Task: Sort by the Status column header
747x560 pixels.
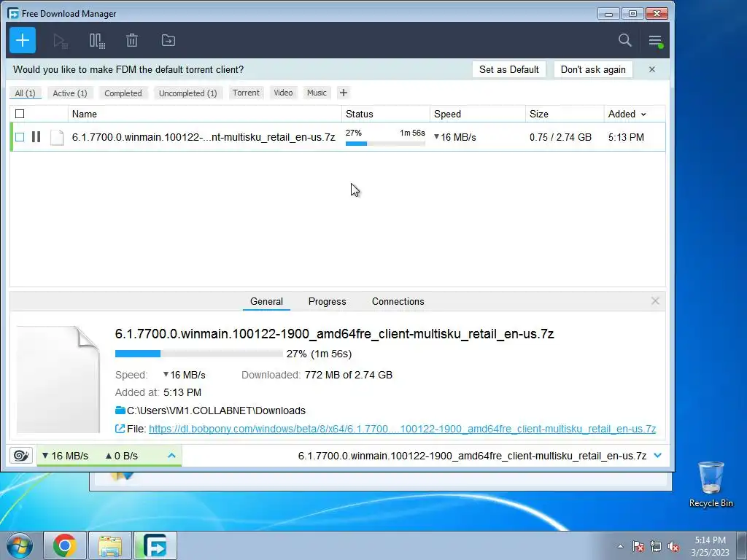Action: (x=386, y=114)
